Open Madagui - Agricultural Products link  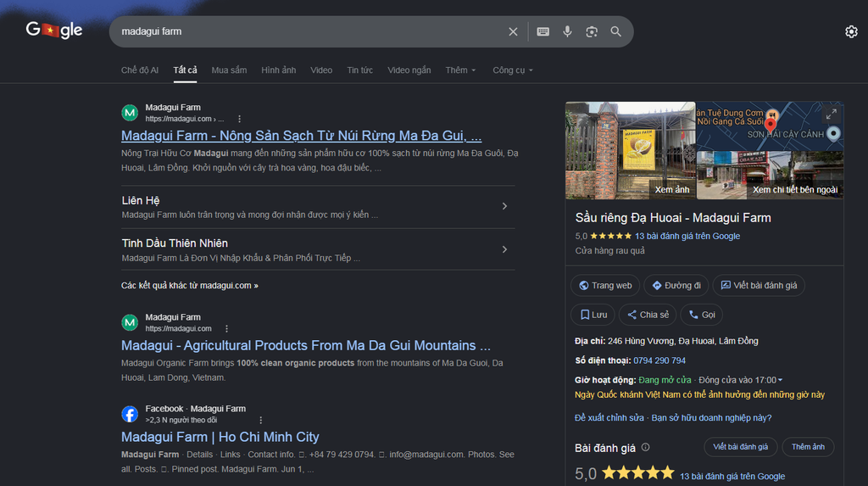click(x=305, y=346)
